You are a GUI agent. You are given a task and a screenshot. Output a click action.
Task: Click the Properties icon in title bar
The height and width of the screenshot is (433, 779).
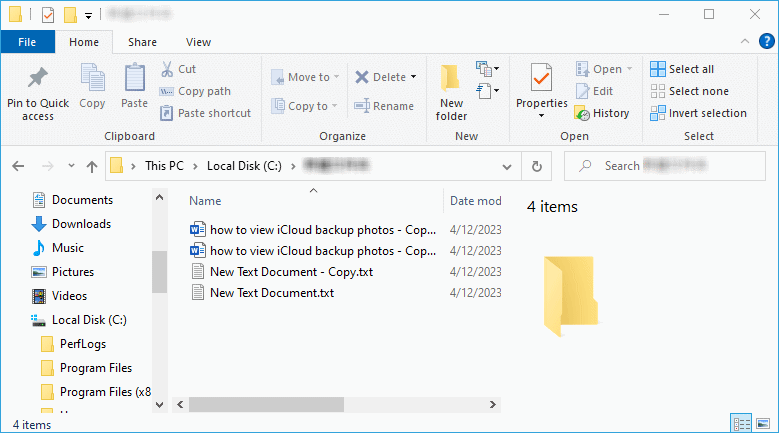(x=48, y=15)
